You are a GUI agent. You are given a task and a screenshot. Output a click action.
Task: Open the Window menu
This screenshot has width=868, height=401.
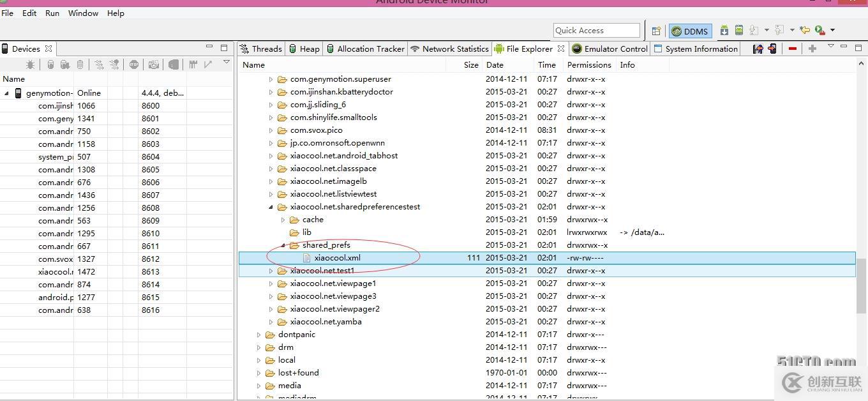coord(83,13)
